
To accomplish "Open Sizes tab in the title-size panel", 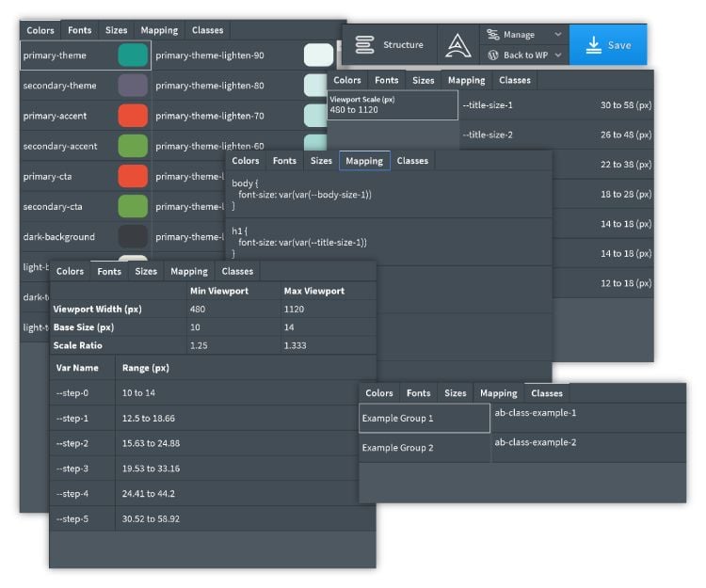I will (x=424, y=80).
